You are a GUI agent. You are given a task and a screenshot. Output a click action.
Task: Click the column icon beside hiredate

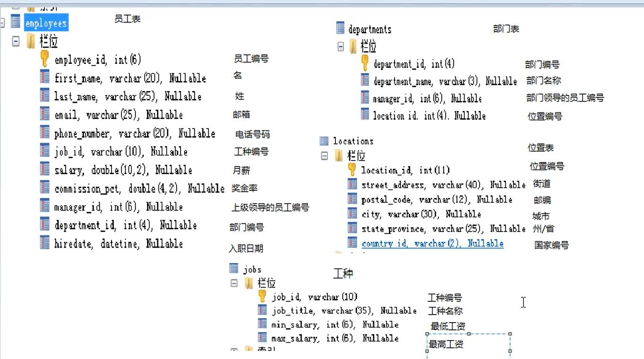click(45, 243)
